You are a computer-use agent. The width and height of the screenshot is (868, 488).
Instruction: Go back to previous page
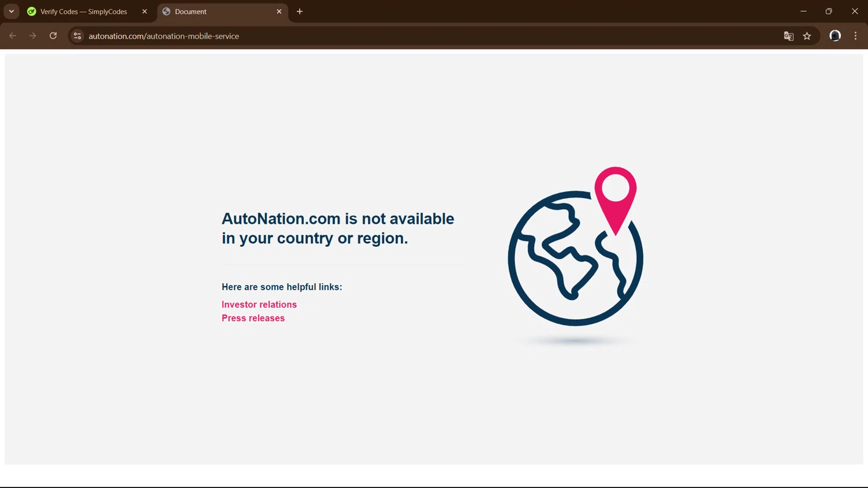13,36
